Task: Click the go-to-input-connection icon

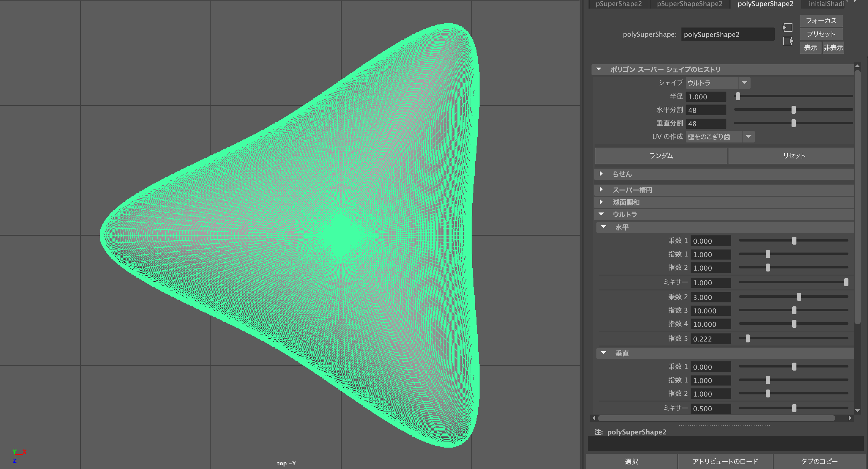Action: coord(788,27)
